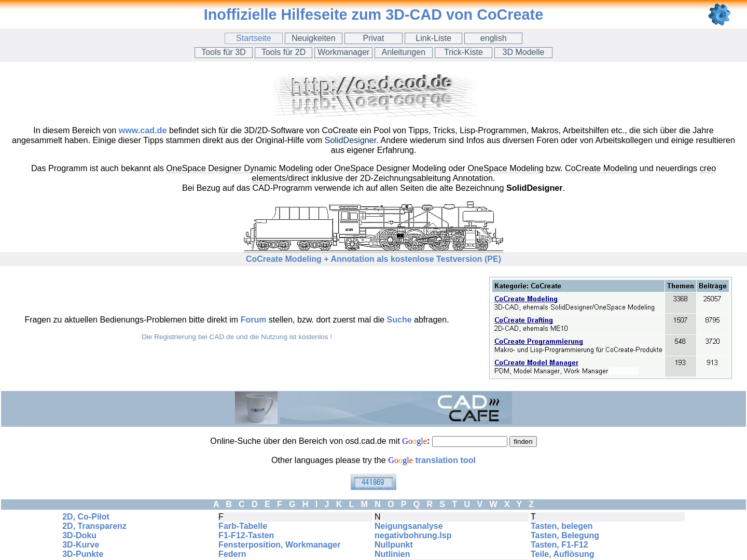Viewport: 747px width, 560px height.
Task: Switch to the english version
Action: tap(493, 38)
